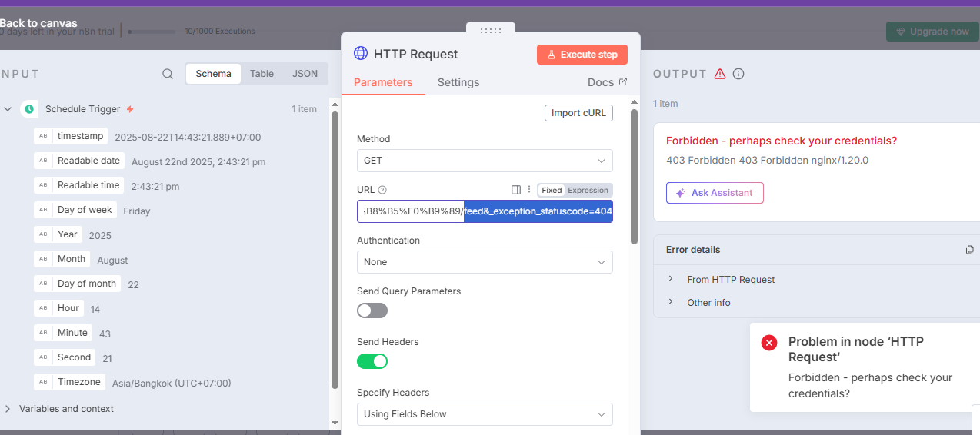Open the Authentication dropdown

(485, 262)
